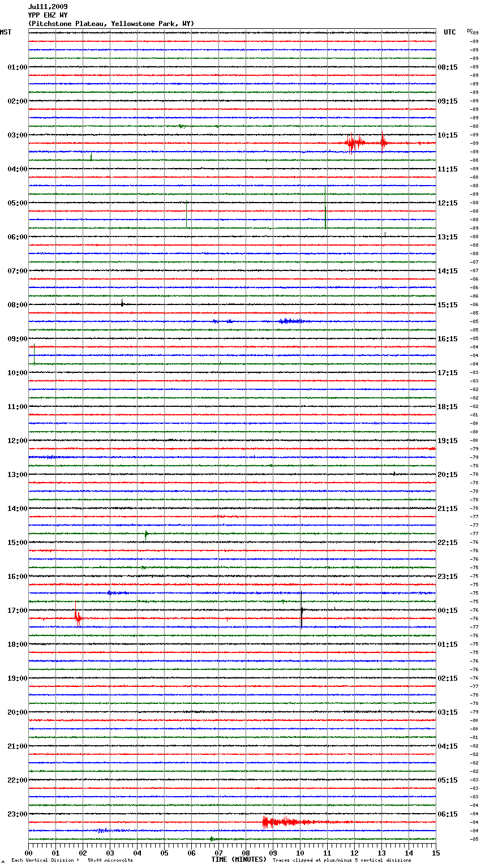Screen dimensions: 481x868
Task: Click the TIME (MINUTES) axis title
Action: pyautogui.click(x=239, y=860)
